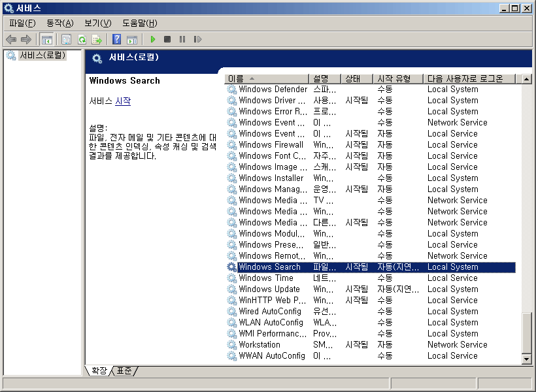Viewport: 536px width, 392px height.
Task: Open the 동작(A) menu
Action: [60, 24]
